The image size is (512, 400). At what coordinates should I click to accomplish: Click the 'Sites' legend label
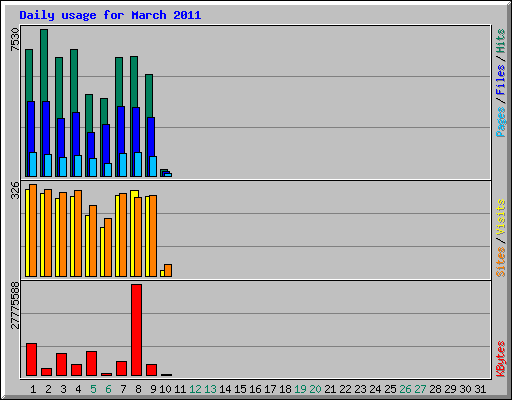coord(500,262)
